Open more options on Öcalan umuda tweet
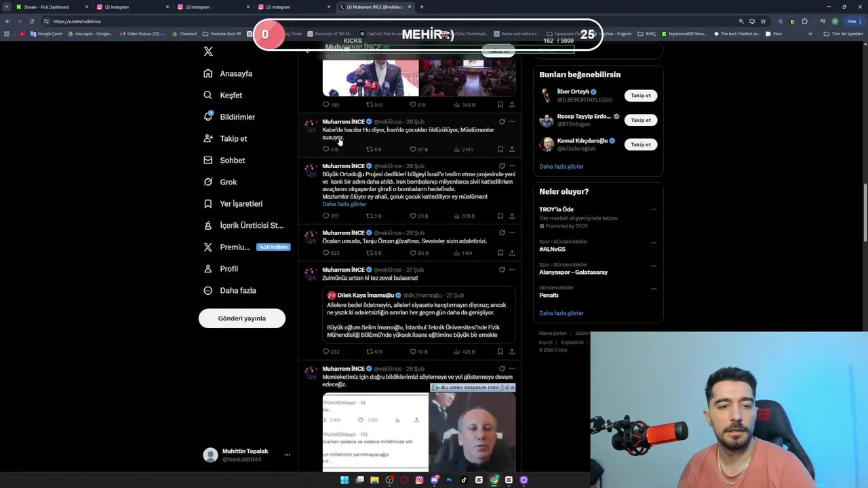The image size is (868, 488). (512, 233)
